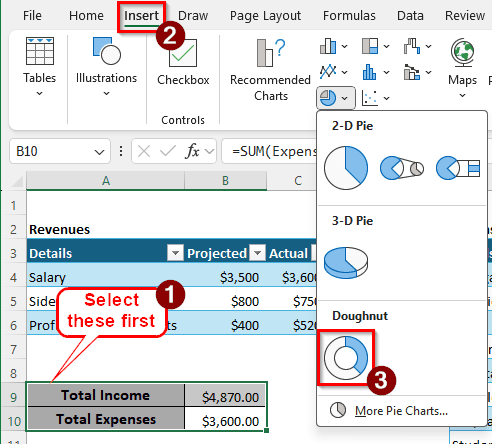
Task: Open the Projected column filter dropdown
Action: click(257, 253)
